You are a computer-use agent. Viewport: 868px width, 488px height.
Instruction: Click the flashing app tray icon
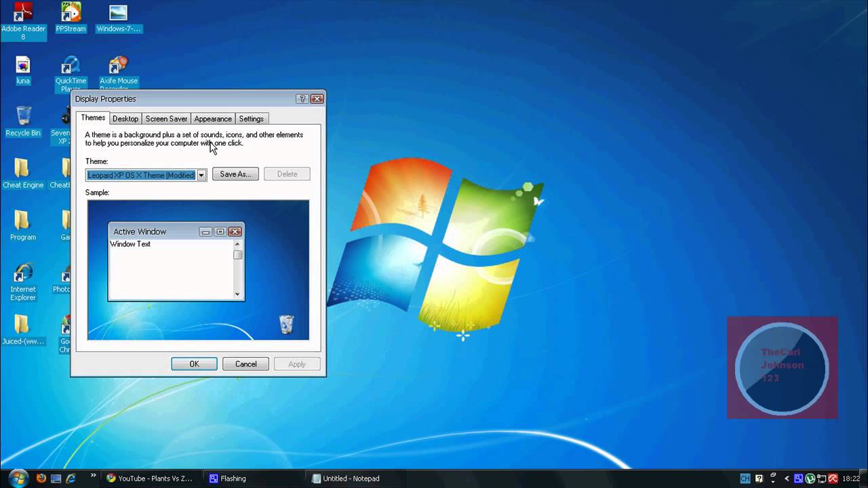click(798, 479)
